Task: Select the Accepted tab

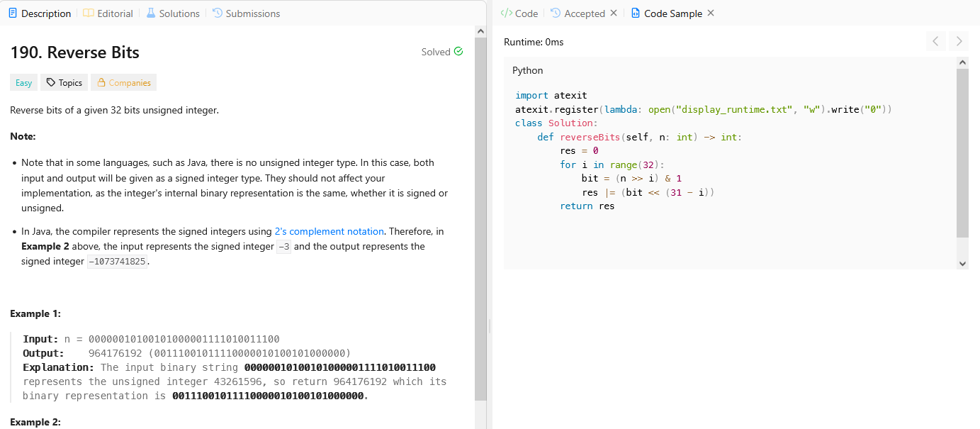Action: click(578, 13)
